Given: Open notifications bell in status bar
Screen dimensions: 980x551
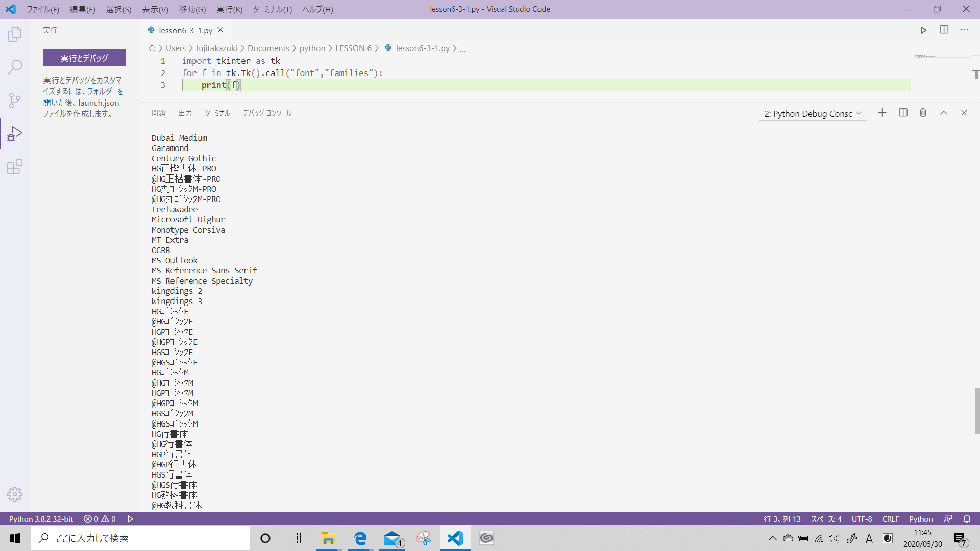Looking at the screenshot, I should (x=967, y=519).
